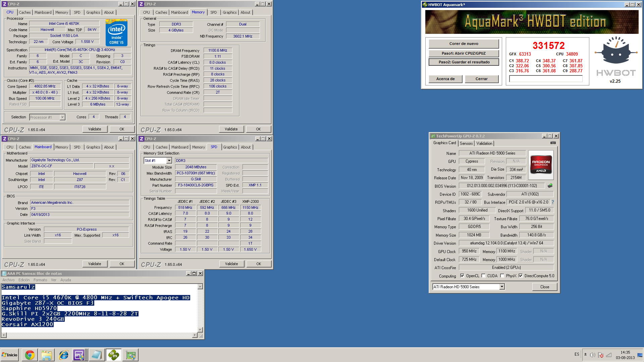Click the Bus Interface question mark icon
The height and width of the screenshot is (362, 644).
553,202
